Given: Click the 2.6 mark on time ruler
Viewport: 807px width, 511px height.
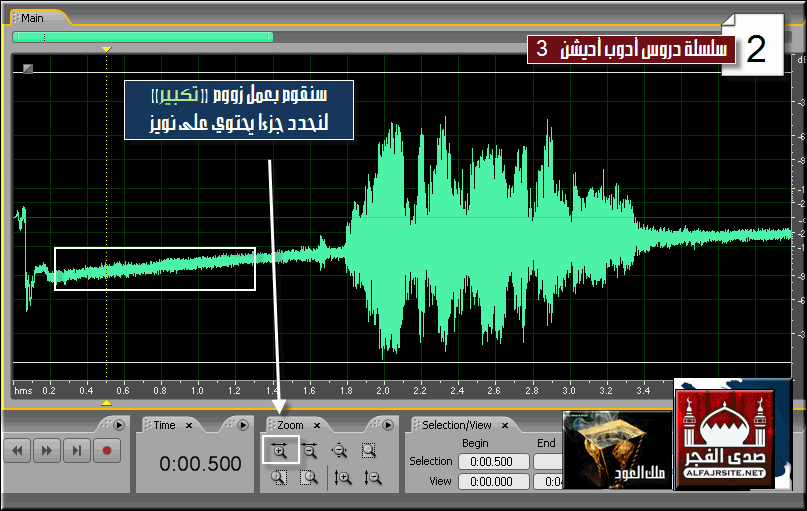Looking at the screenshot, I should pos(494,391).
